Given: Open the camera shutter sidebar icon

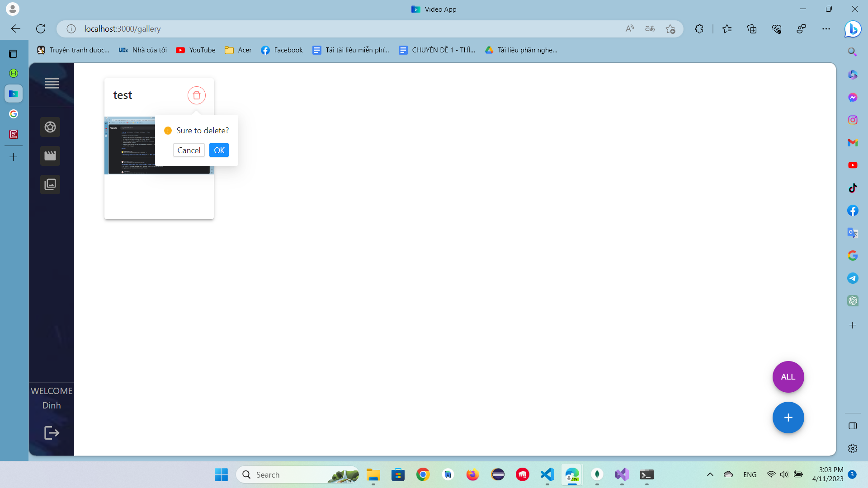Looking at the screenshot, I should (x=50, y=127).
